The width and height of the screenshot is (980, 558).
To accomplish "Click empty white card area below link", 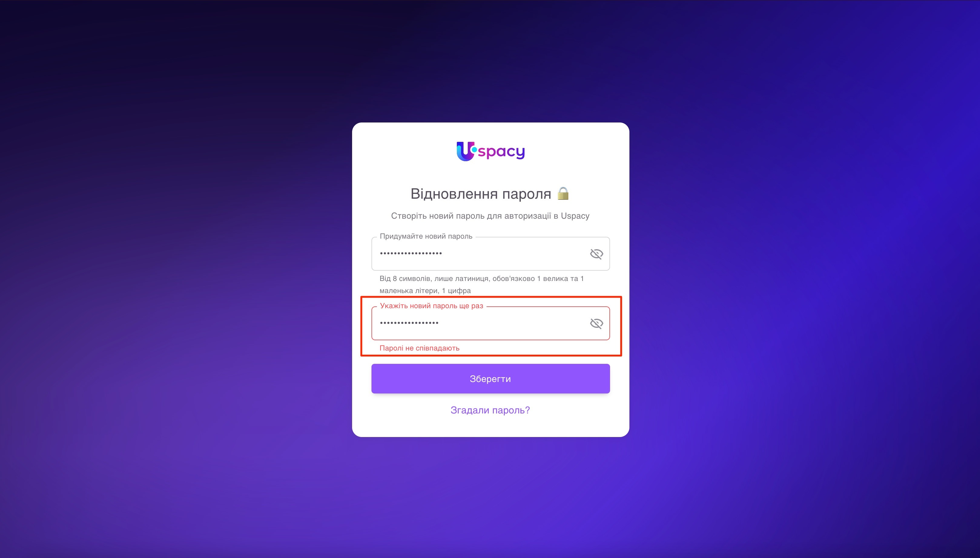I will click(490, 427).
